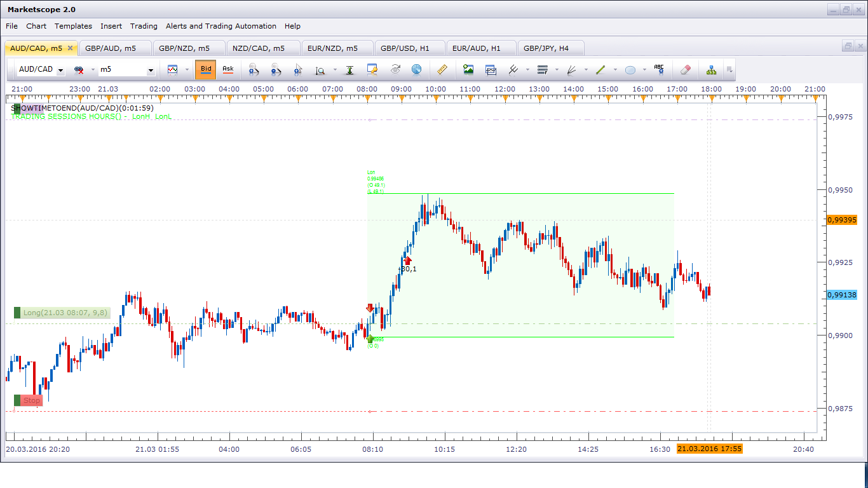The height and width of the screenshot is (488, 868).
Task: Click the eye visibility icon
Action: tap(395, 69)
